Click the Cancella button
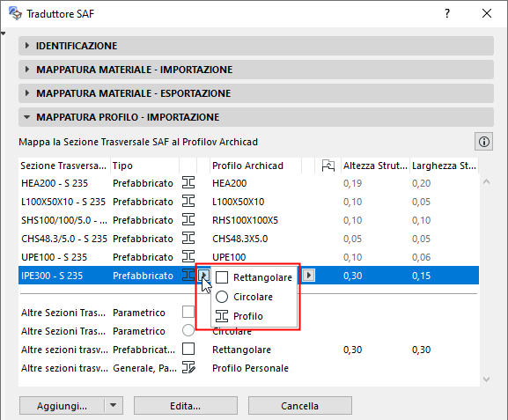 click(x=299, y=405)
